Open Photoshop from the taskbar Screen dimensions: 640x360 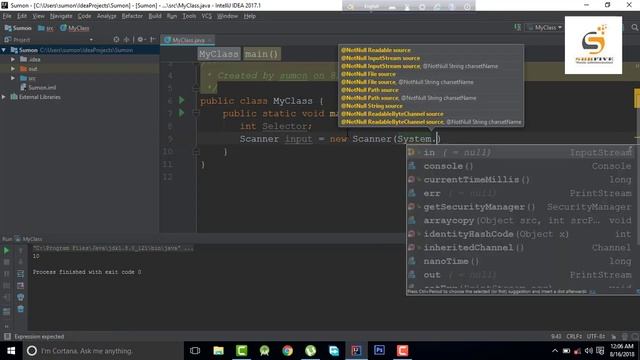click(x=379, y=351)
